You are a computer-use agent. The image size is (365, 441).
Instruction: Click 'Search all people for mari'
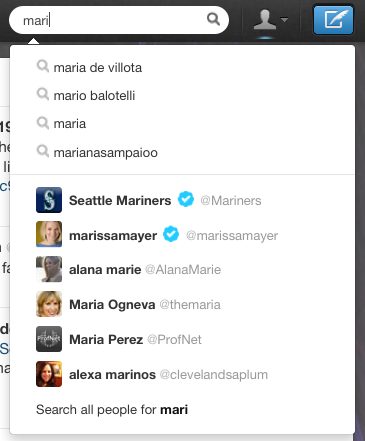(112, 410)
